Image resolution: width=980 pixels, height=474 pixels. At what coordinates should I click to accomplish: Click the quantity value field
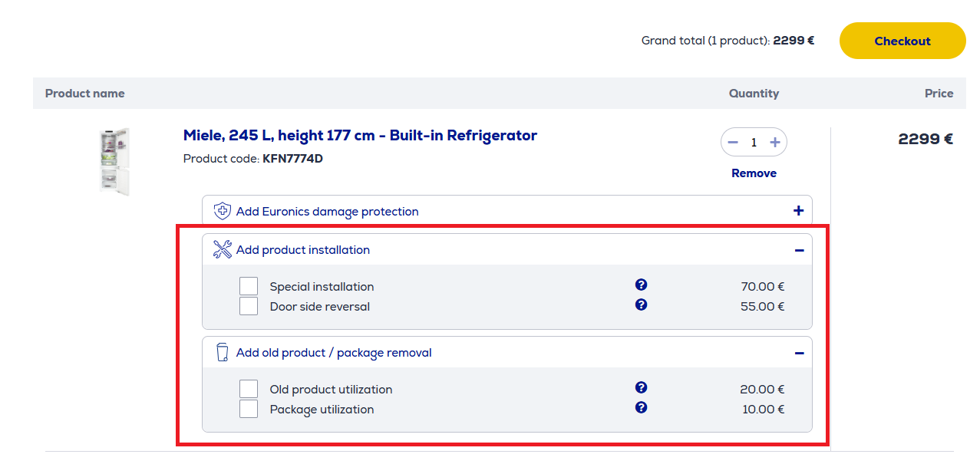pos(754,142)
